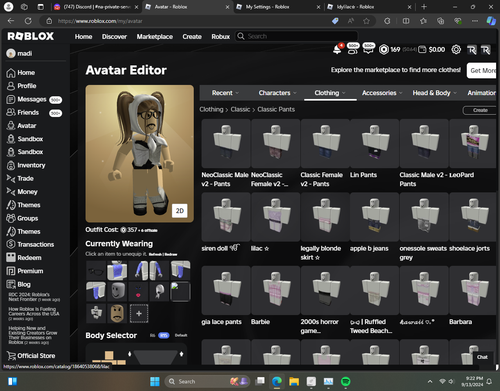This screenshot has height=391, width=500.
Task: Add page to favorites with the star icon
Action: tap(366, 21)
